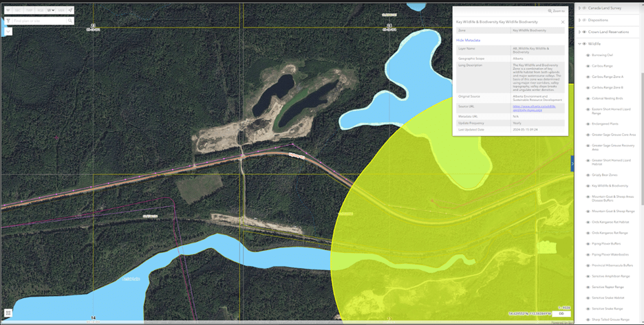Open the basemap grid icon at bottom-left

8,313
